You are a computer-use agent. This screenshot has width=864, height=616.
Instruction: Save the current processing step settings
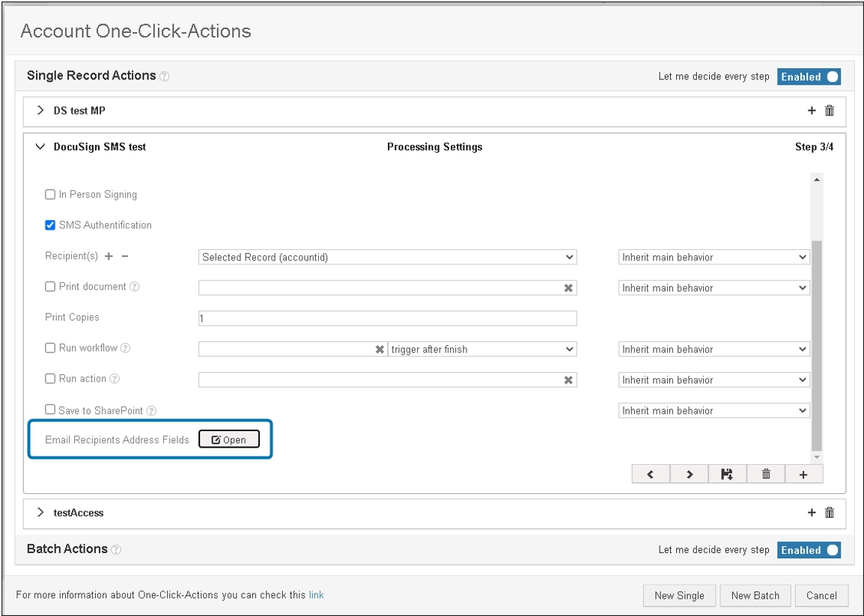pyautogui.click(x=726, y=473)
